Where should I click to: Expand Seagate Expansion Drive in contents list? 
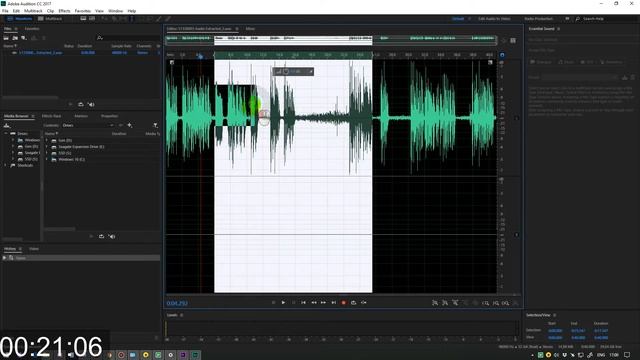click(x=47, y=147)
